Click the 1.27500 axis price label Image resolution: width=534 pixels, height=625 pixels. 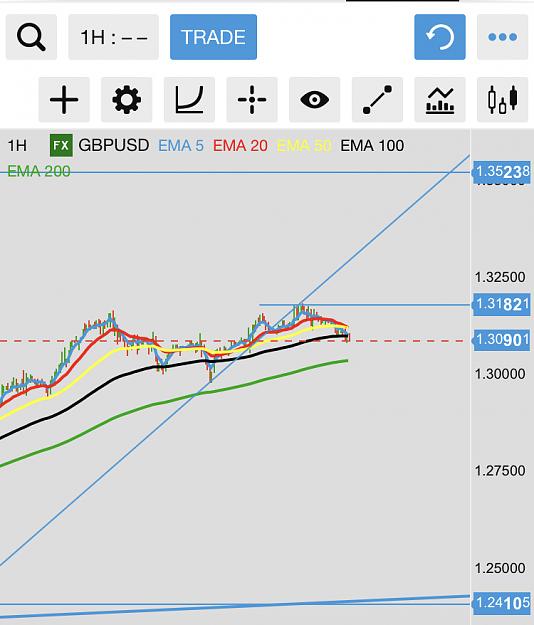(x=500, y=471)
